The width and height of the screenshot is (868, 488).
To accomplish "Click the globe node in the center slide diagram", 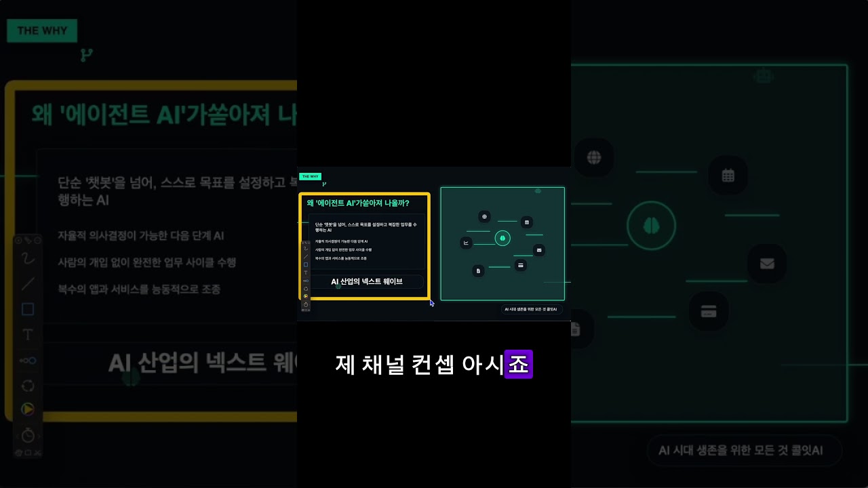I will click(x=484, y=217).
